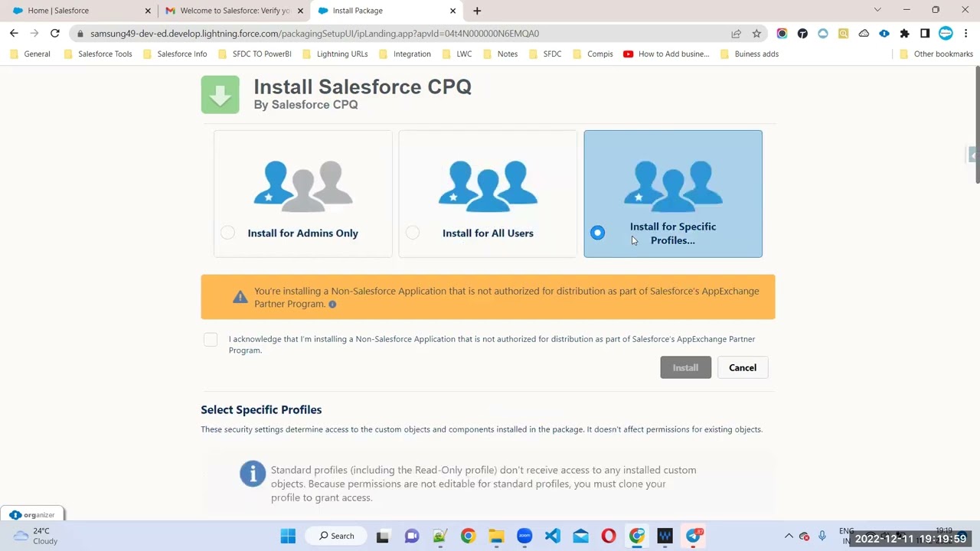Click the page vertical scrollbar thumb
980x551 pixels.
[x=976, y=125]
